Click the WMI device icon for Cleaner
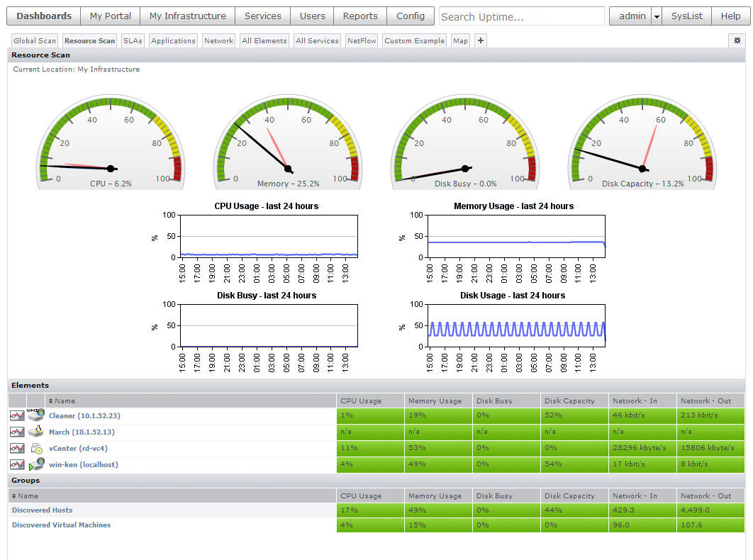The image size is (753, 560). (x=36, y=415)
